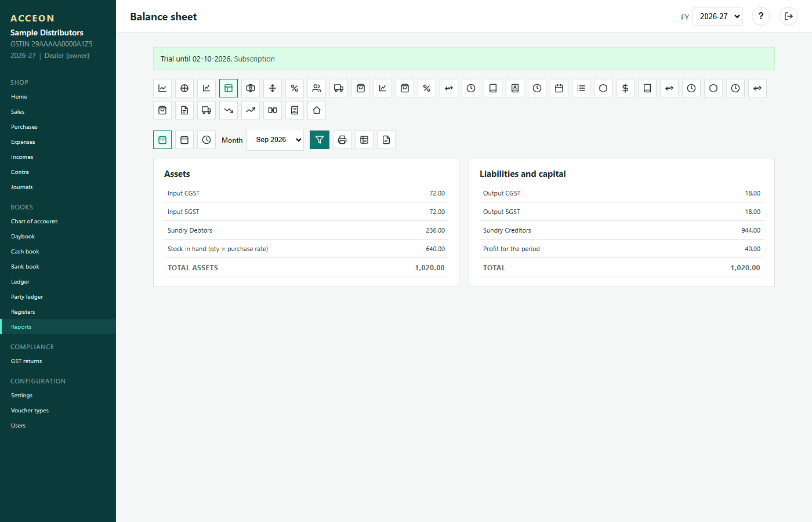Print the balance sheet via printer icon
This screenshot has height=522, width=812.
click(x=342, y=140)
